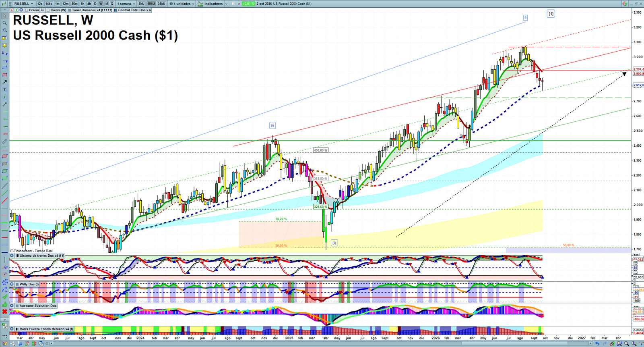Choose the green round T label tool
The height and width of the screenshot is (347, 644).
[x=4, y=97]
